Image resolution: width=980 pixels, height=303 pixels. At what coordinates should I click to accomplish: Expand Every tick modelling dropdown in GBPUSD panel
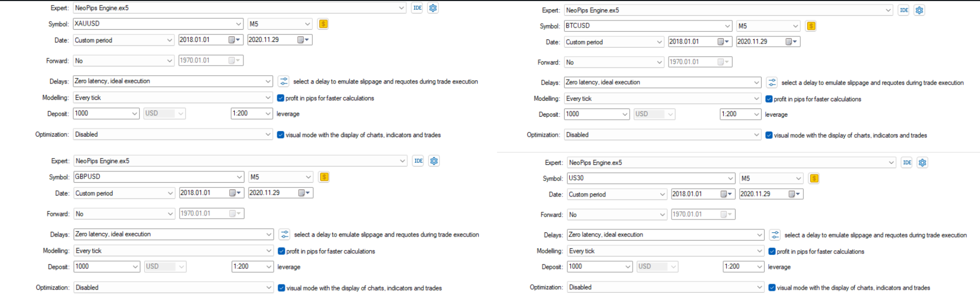click(x=269, y=251)
